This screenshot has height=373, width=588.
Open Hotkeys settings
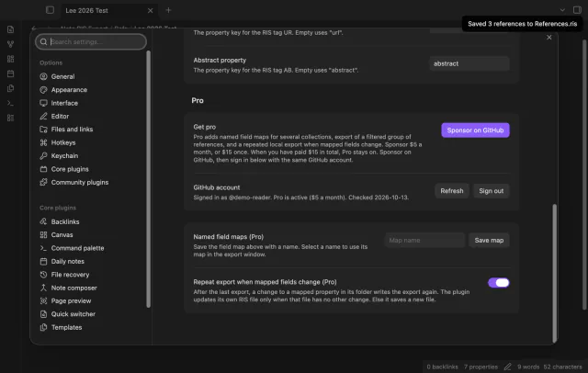click(x=63, y=142)
